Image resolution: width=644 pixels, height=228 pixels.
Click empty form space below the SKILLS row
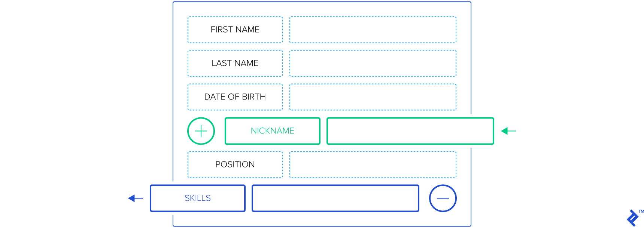(322, 219)
